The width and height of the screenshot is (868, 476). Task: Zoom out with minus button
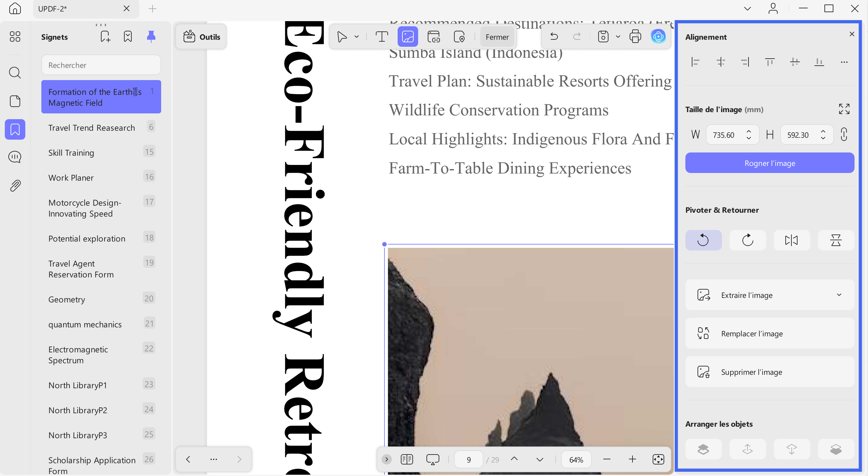click(x=607, y=459)
